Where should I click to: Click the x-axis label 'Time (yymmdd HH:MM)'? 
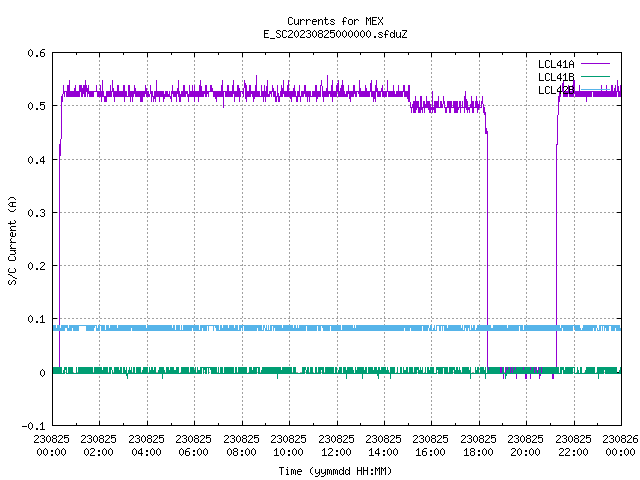(335, 471)
